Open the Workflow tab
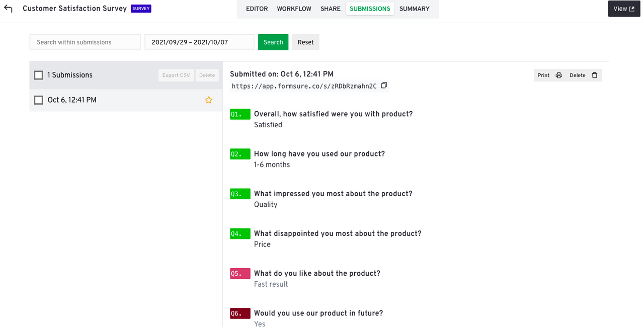Screen dimensions: 644x327 [x=294, y=9]
